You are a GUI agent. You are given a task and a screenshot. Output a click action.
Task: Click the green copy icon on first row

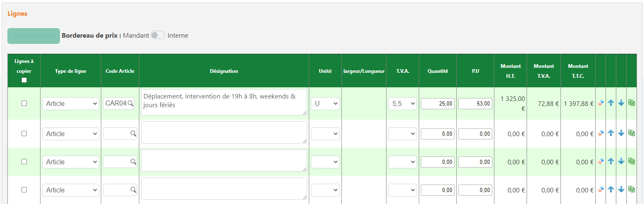pos(631,103)
